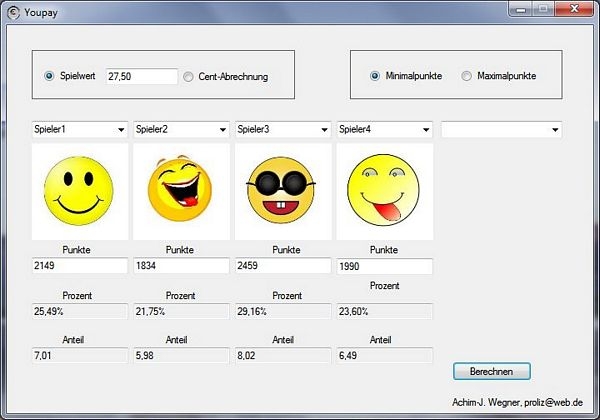This screenshot has height=420, width=600.
Task: Switch to Maximalpunkte scoring
Action: click(466, 76)
